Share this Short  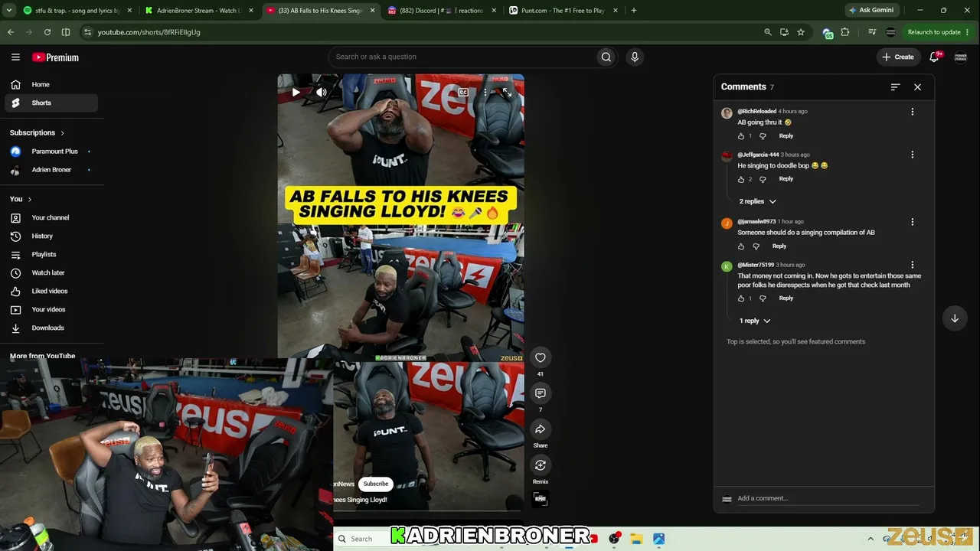coord(541,429)
